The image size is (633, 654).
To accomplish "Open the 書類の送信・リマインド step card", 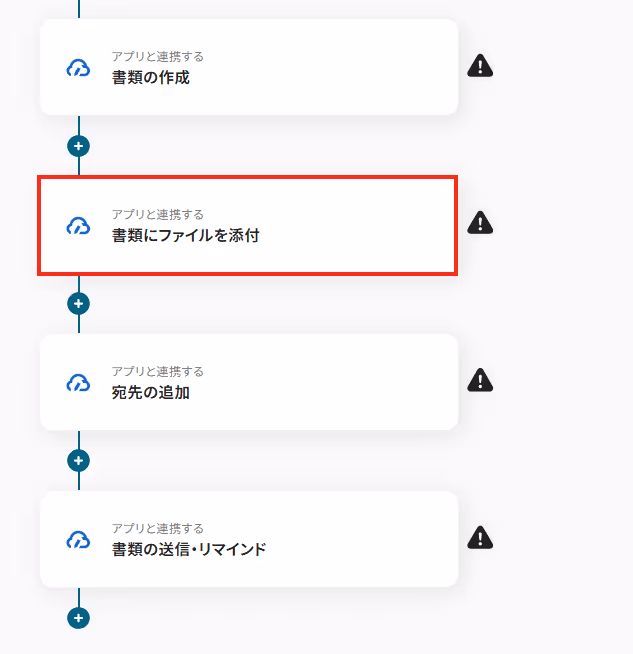I will [x=249, y=539].
